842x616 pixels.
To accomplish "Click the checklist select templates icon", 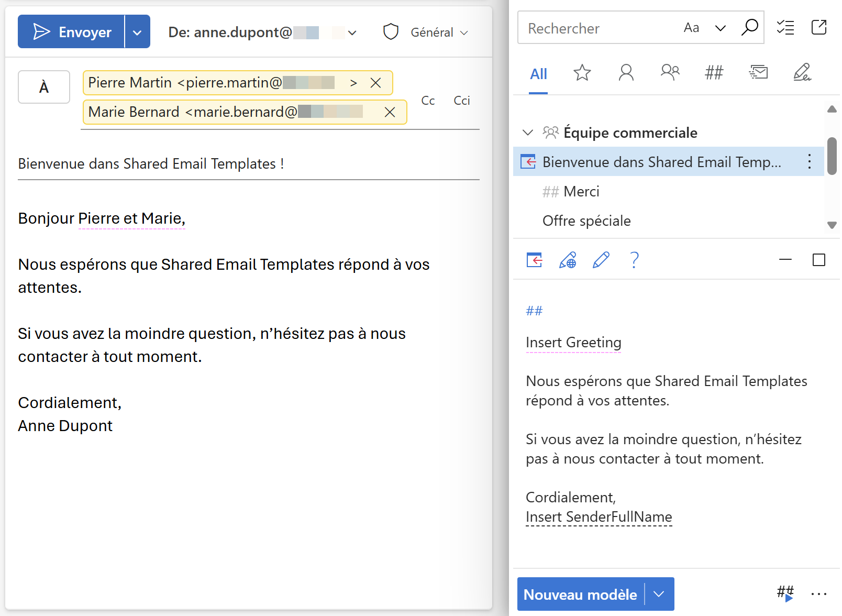I will pyautogui.click(x=785, y=27).
